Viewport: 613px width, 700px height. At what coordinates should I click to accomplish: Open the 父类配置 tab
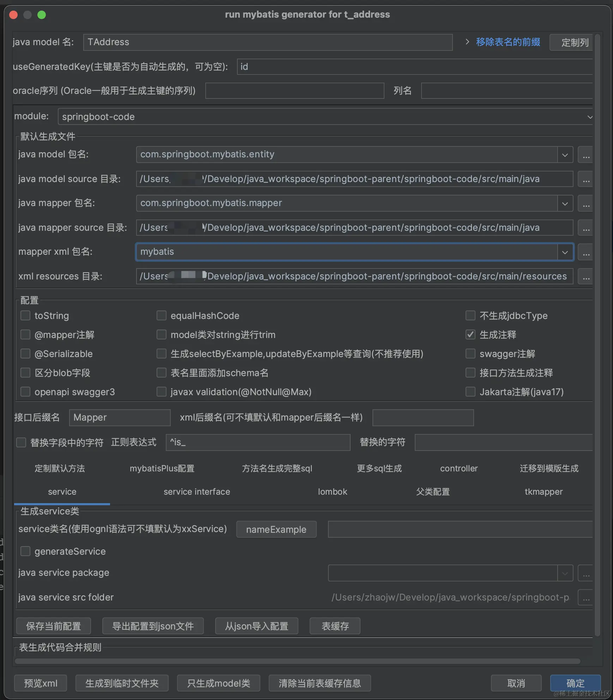433,492
